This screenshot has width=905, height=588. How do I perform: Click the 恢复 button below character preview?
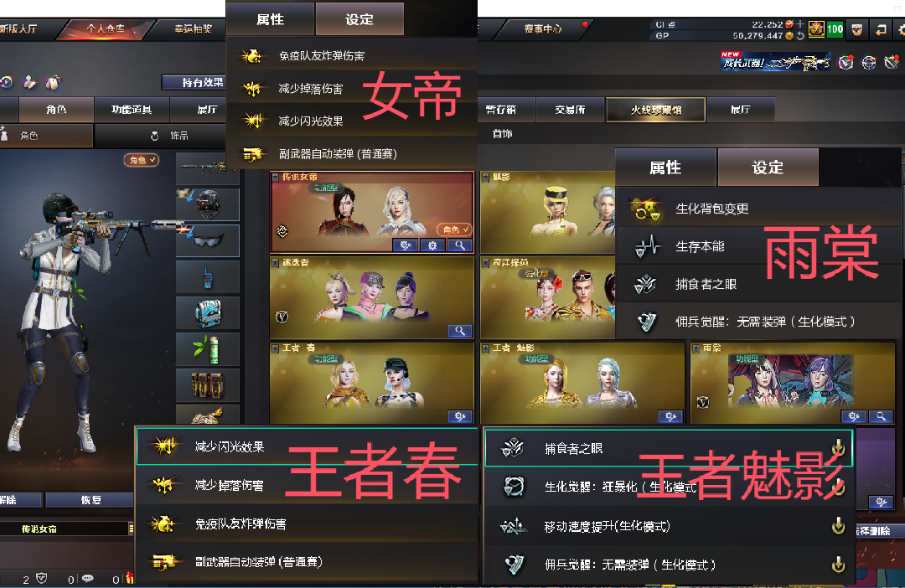coord(89,500)
